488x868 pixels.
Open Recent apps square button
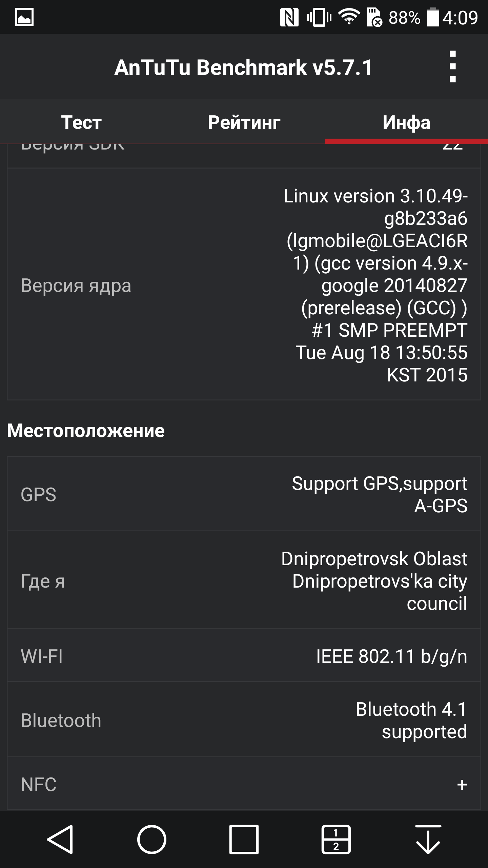pos(244,839)
